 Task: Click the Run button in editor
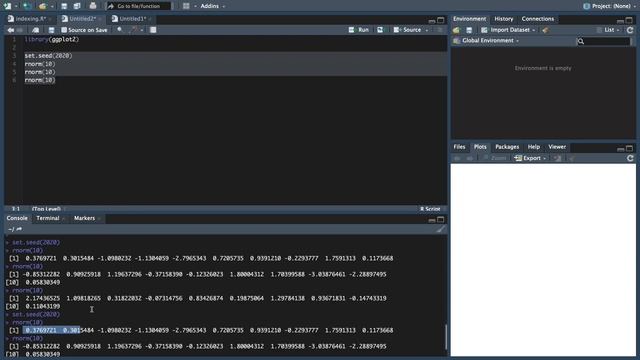point(359,30)
